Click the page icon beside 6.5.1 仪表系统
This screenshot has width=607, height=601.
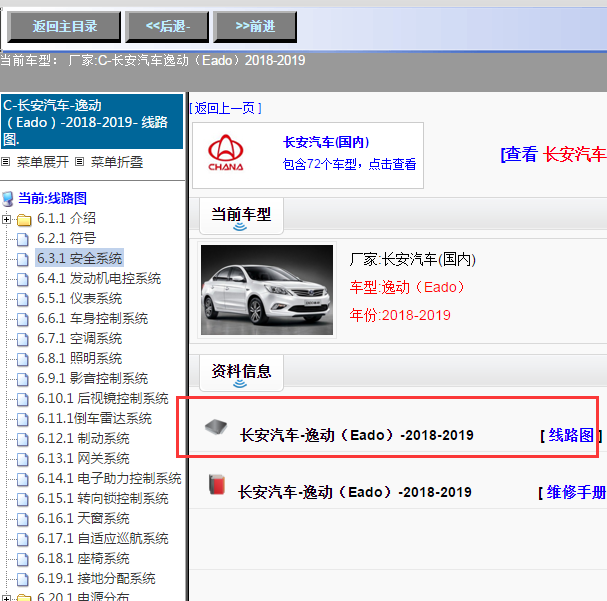[x=23, y=300]
